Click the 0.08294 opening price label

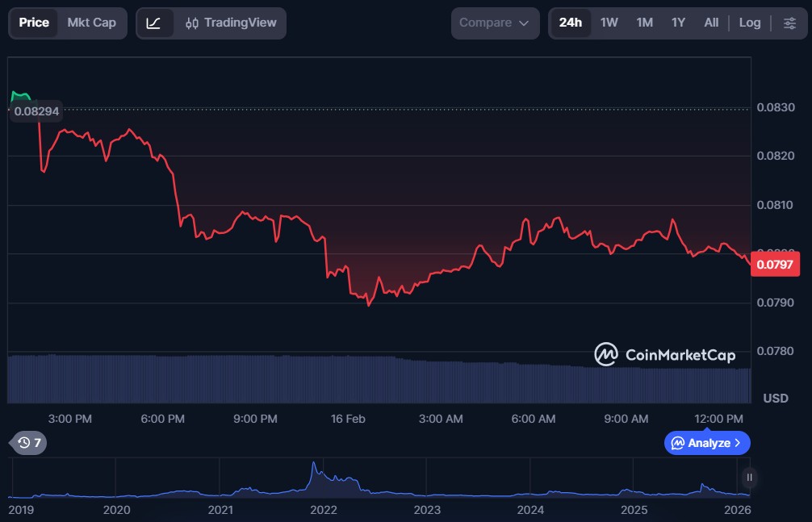coord(36,111)
